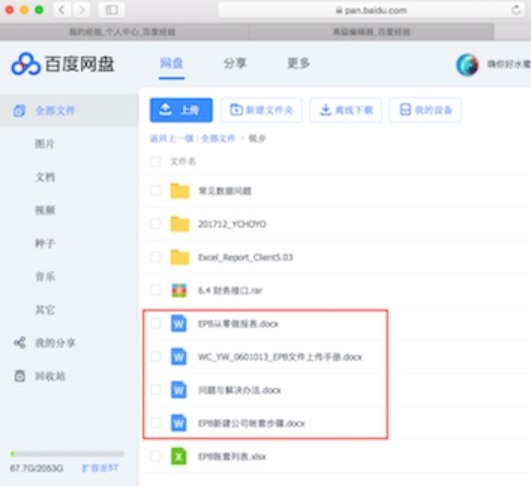
Task: Click the blue 上传 upload button
Action: pyautogui.click(x=181, y=110)
